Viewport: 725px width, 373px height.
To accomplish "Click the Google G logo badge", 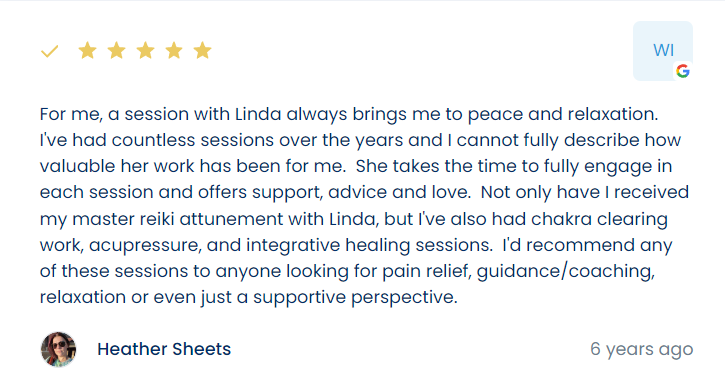I will coord(682,71).
